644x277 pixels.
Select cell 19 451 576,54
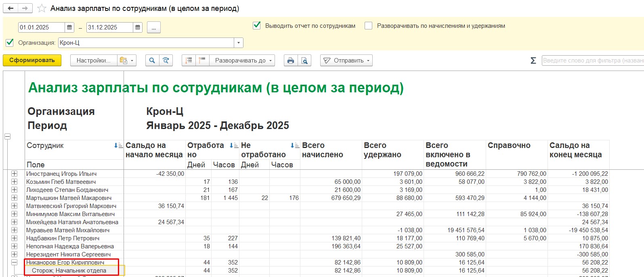[x=455, y=230]
